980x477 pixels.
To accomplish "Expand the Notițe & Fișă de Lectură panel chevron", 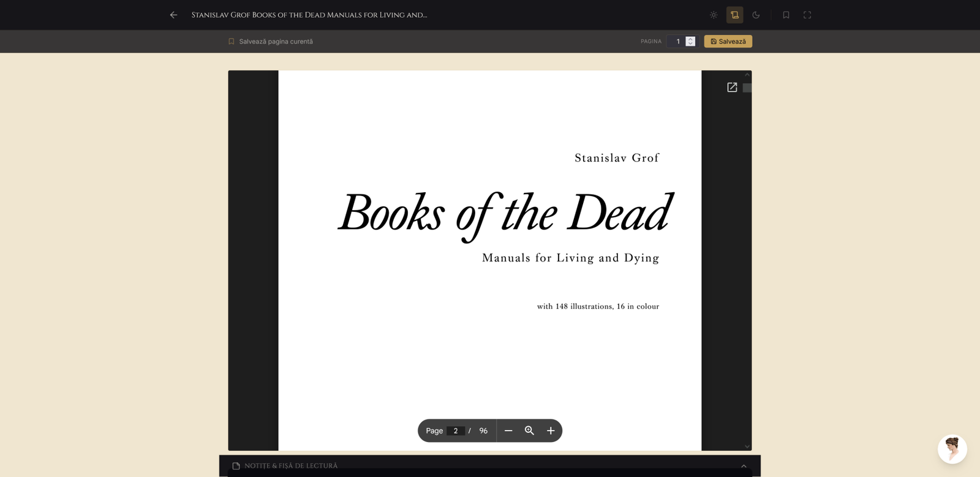I will 744,466.
